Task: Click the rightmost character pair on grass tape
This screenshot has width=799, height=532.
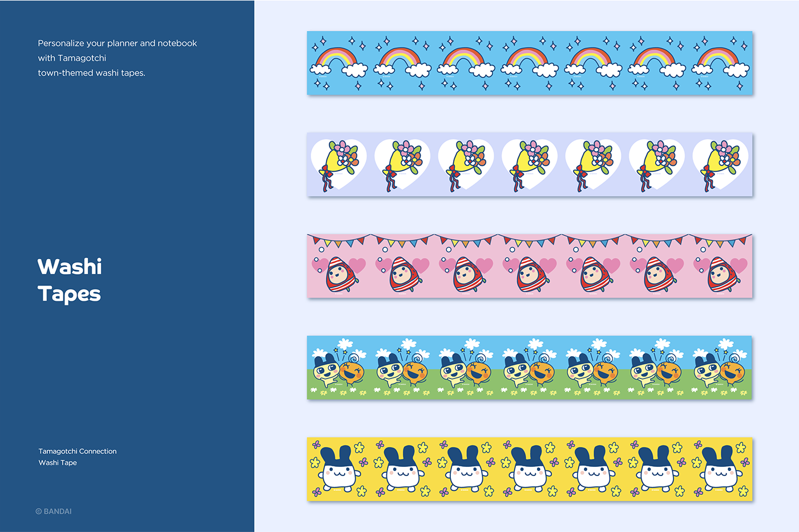Action: 721,371
